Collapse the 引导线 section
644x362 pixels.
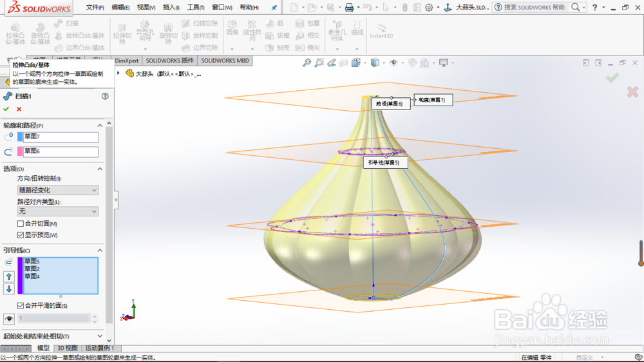point(100,251)
